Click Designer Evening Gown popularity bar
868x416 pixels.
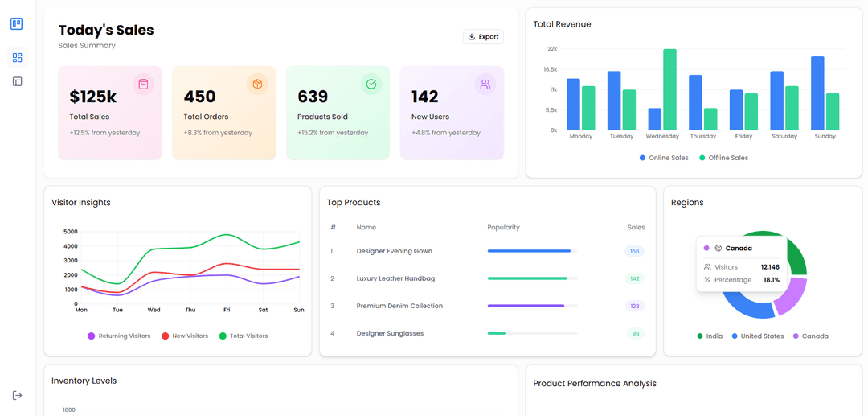(x=531, y=251)
